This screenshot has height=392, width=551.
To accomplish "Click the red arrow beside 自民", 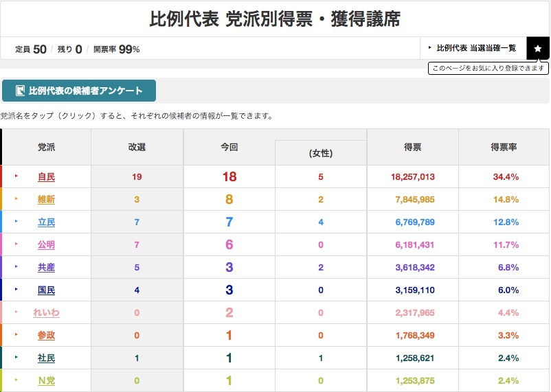I will [16, 176].
